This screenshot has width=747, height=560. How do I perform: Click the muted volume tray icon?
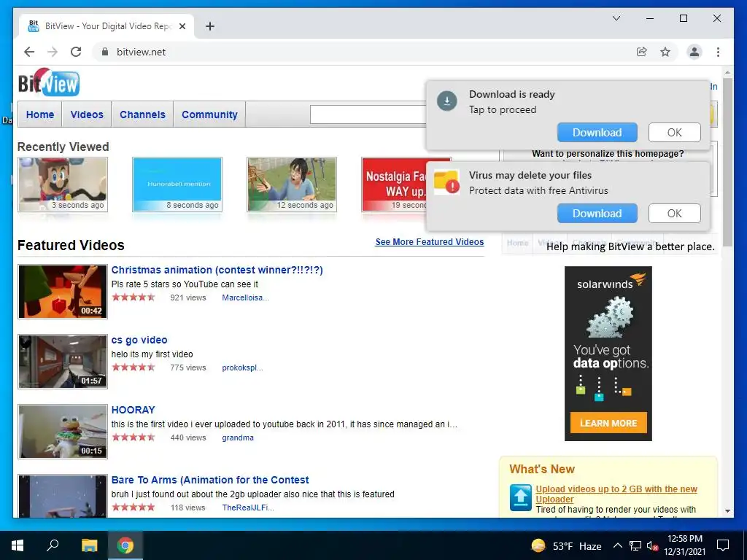point(652,545)
